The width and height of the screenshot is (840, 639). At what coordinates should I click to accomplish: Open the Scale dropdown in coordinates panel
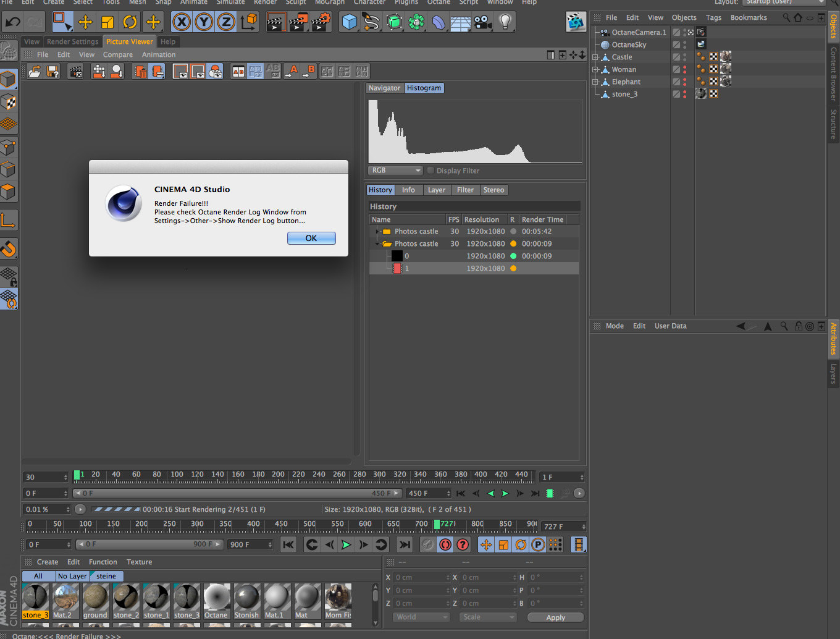(x=488, y=617)
